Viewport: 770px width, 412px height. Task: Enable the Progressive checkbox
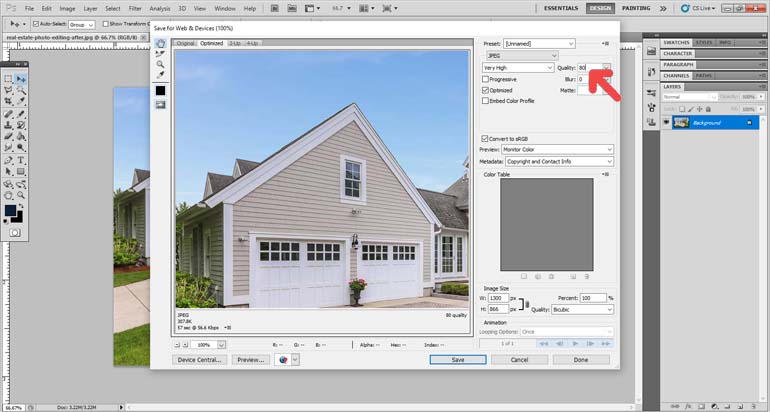click(x=486, y=79)
